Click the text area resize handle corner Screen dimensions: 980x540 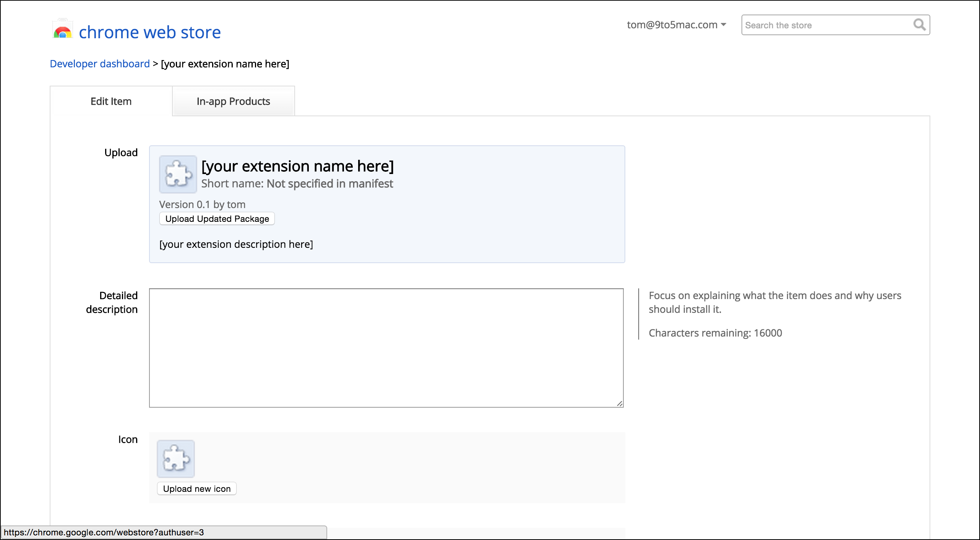pyautogui.click(x=620, y=403)
